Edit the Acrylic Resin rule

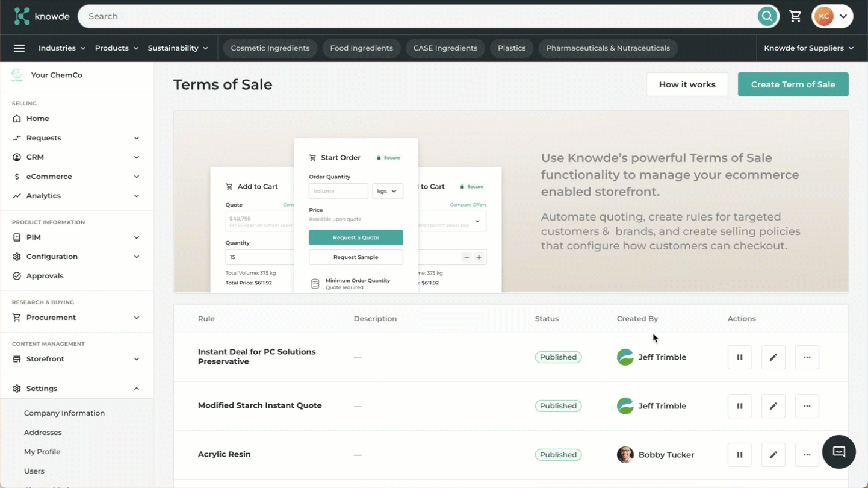tap(773, 455)
